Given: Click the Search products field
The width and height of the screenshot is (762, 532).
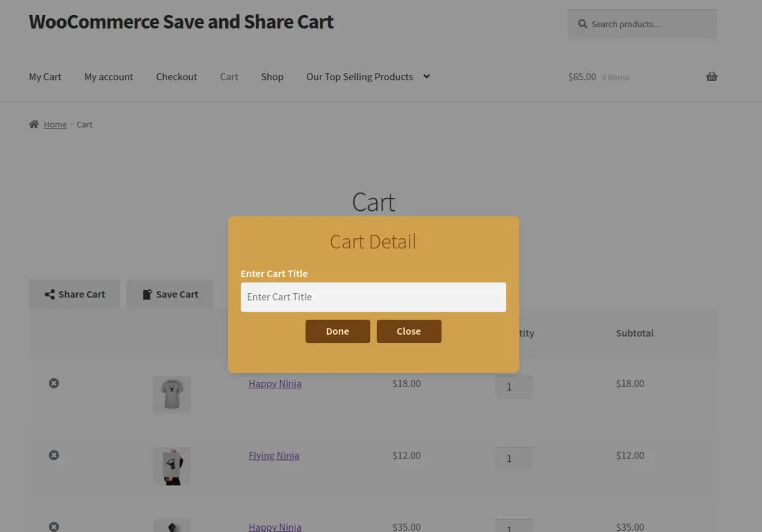Looking at the screenshot, I should pos(642,24).
